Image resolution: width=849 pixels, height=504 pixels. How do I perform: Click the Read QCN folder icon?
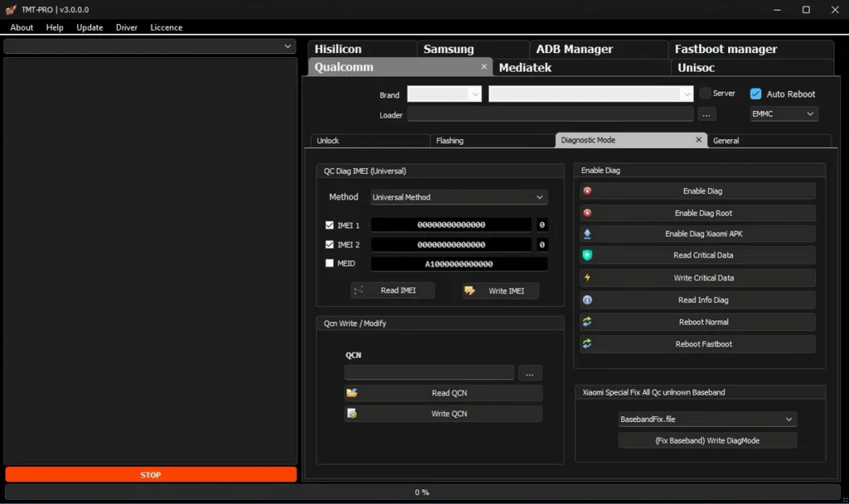pyautogui.click(x=352, y=393)
